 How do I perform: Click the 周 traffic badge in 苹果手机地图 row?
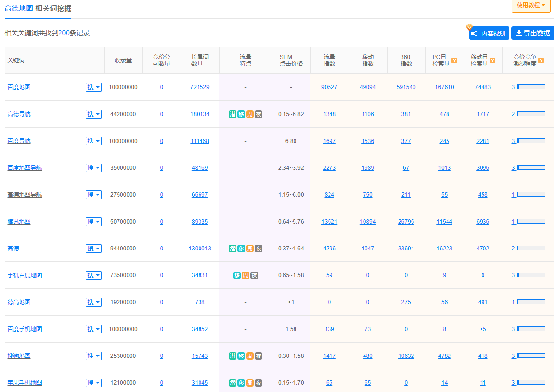tap(250, 383)
